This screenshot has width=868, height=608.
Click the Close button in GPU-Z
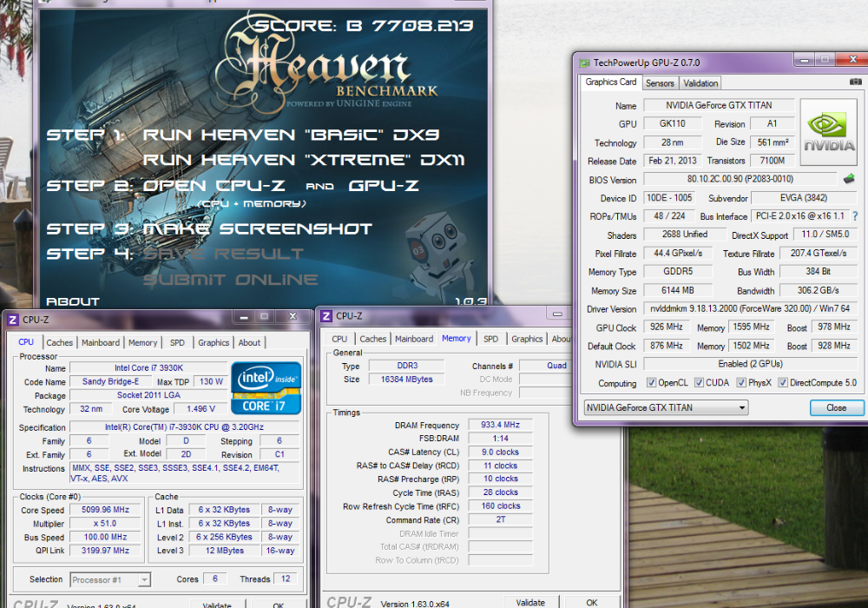(x=837, y=407)
